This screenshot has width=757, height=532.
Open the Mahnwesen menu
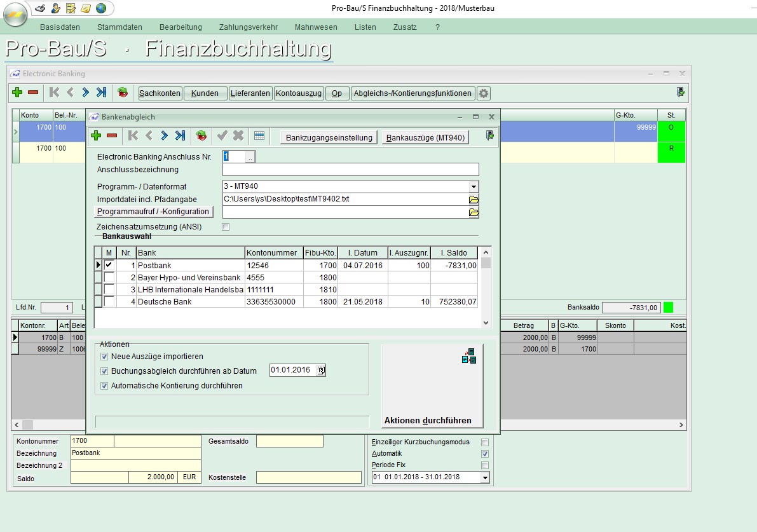point(316,27)
